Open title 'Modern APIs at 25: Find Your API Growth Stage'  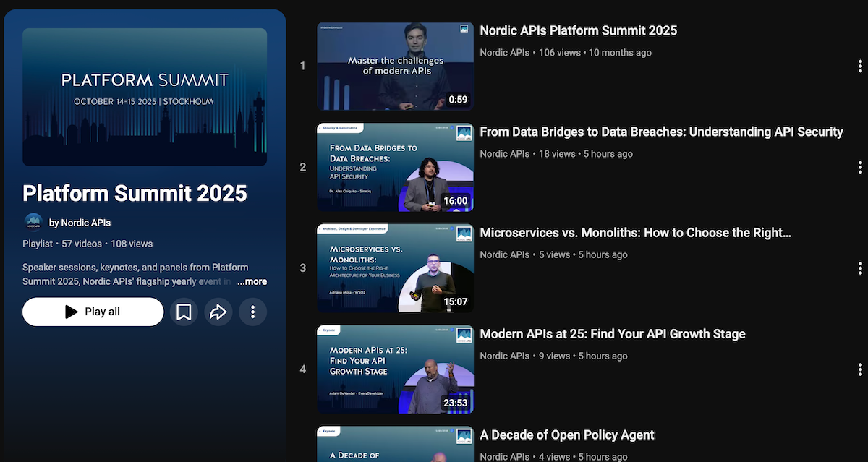coord(612,334)
